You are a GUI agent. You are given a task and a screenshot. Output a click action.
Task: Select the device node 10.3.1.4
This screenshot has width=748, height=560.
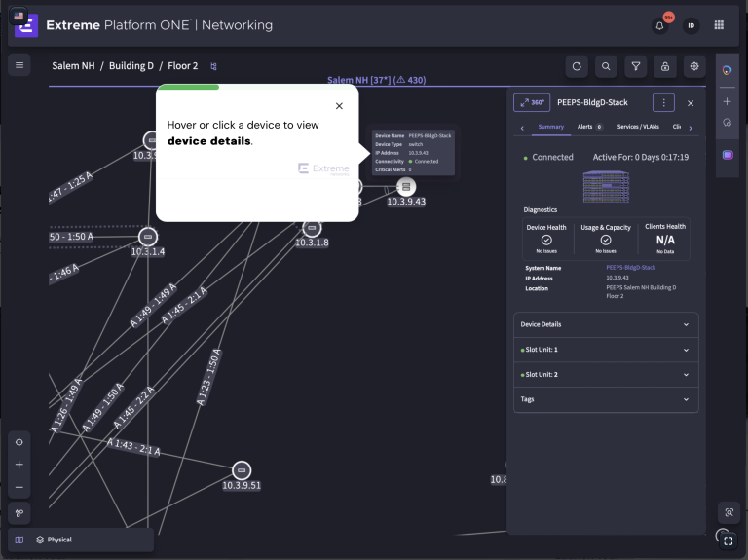click(148, 237)
